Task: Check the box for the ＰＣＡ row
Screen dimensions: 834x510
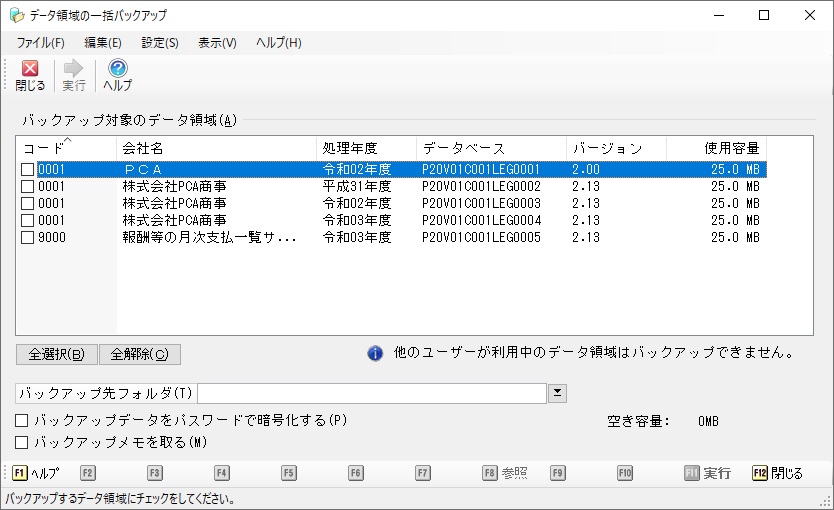Action: pos(27,170)
